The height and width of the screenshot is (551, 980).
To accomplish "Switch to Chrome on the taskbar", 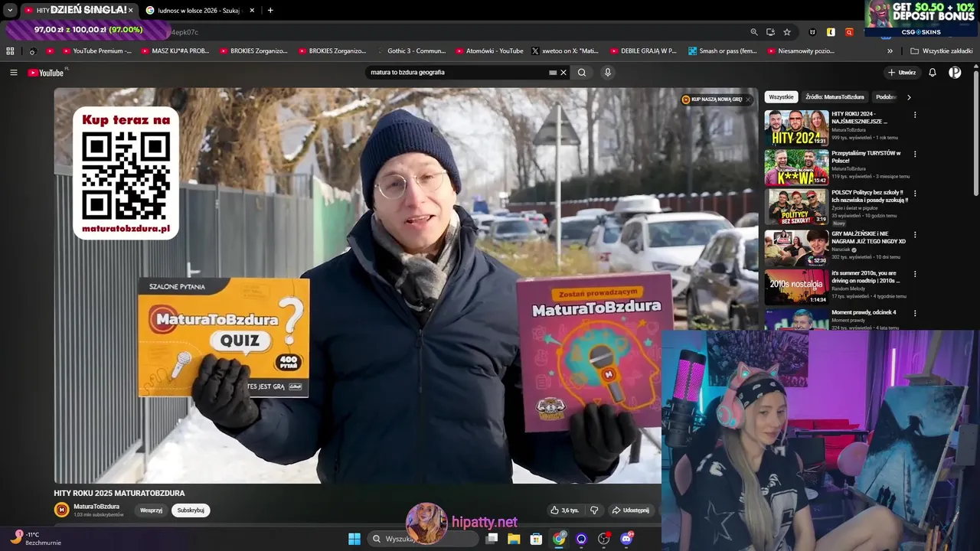I will click(x=559, y=539).
